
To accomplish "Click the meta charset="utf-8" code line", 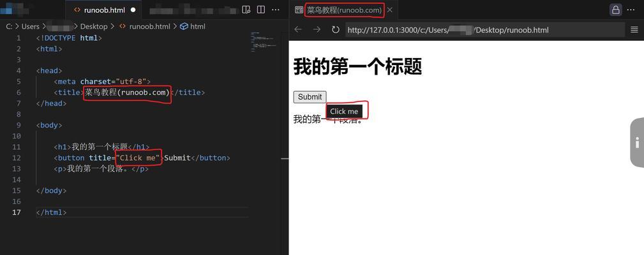I will pyautogui.click(x=102, y=82).
